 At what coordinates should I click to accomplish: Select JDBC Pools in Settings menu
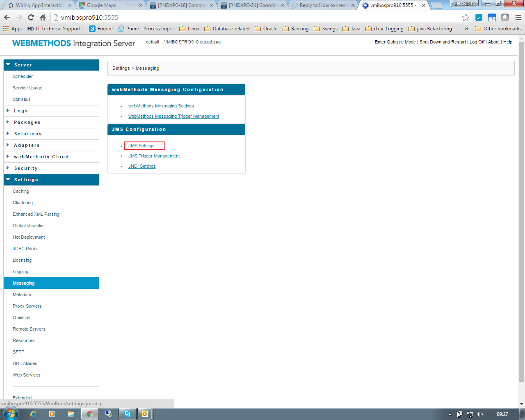click(x=25, y=249)
